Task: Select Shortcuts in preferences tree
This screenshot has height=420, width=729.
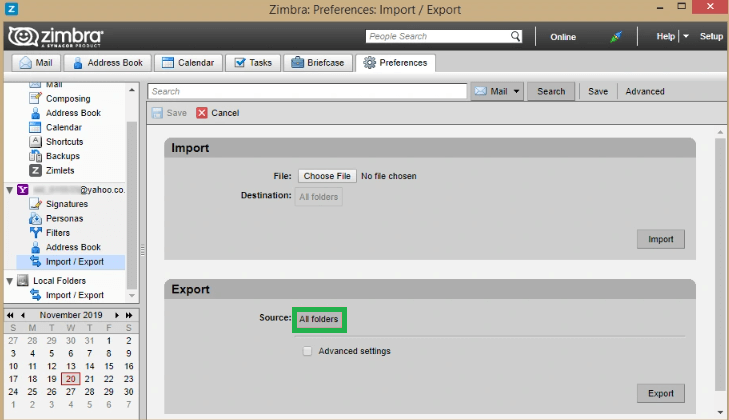Action: click(64, 142)
